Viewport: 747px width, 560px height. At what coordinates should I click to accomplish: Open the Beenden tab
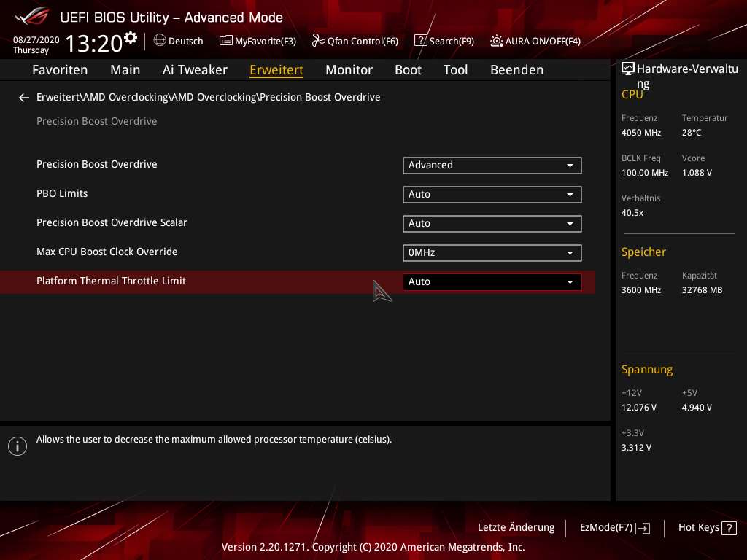[x=517, y=70]
